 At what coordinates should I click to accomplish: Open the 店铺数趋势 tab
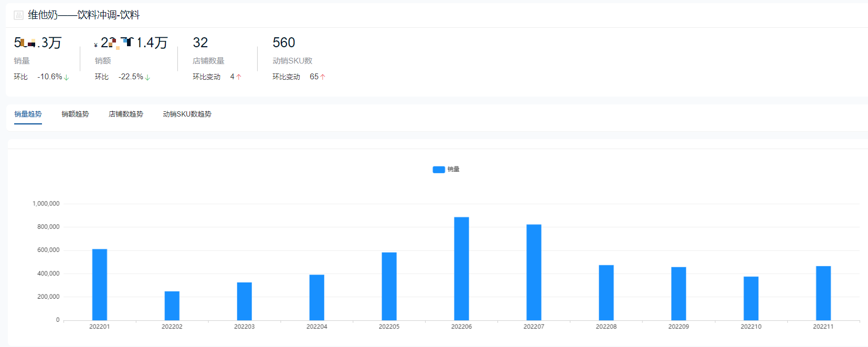tap(125, 114)
